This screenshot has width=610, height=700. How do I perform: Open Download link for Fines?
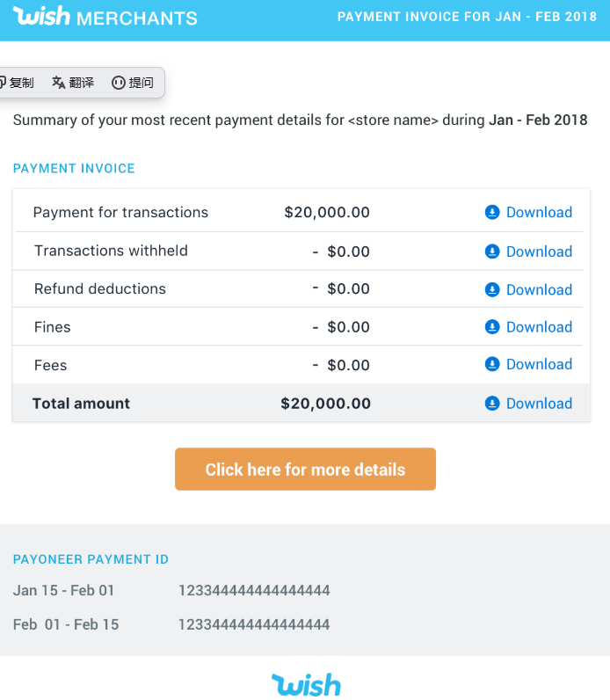539,327
